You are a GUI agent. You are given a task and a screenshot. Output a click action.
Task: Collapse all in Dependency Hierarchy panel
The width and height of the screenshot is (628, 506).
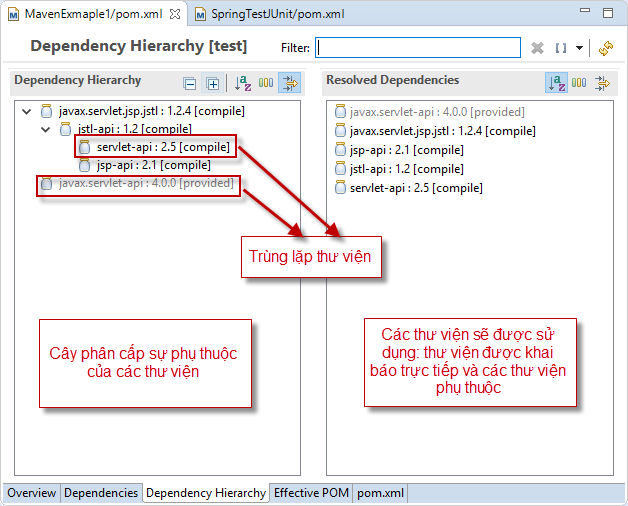(190, 83)
